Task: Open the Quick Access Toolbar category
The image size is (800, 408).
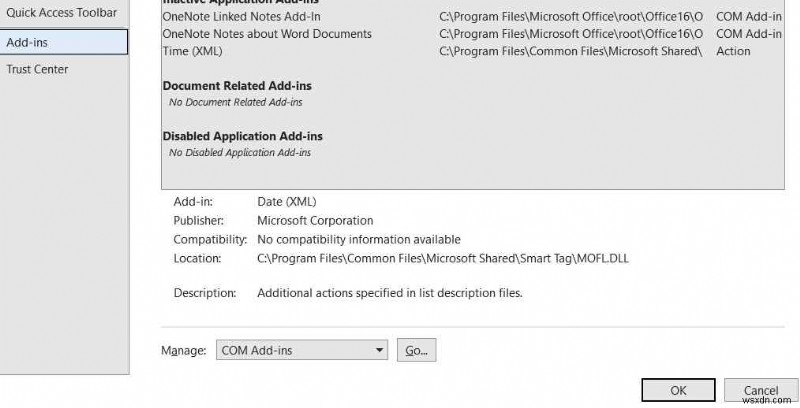Action: click(61, 13)
